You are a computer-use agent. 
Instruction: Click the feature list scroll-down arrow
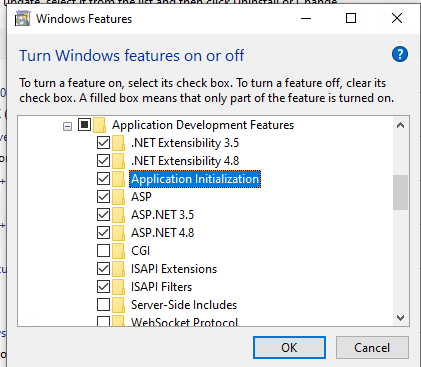[x=400, y=318]
